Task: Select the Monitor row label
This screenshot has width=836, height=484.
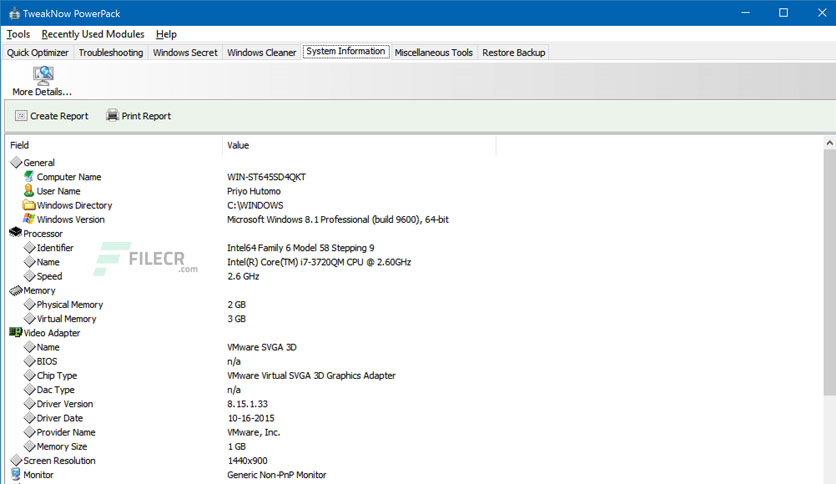Action: click(38, 474)
